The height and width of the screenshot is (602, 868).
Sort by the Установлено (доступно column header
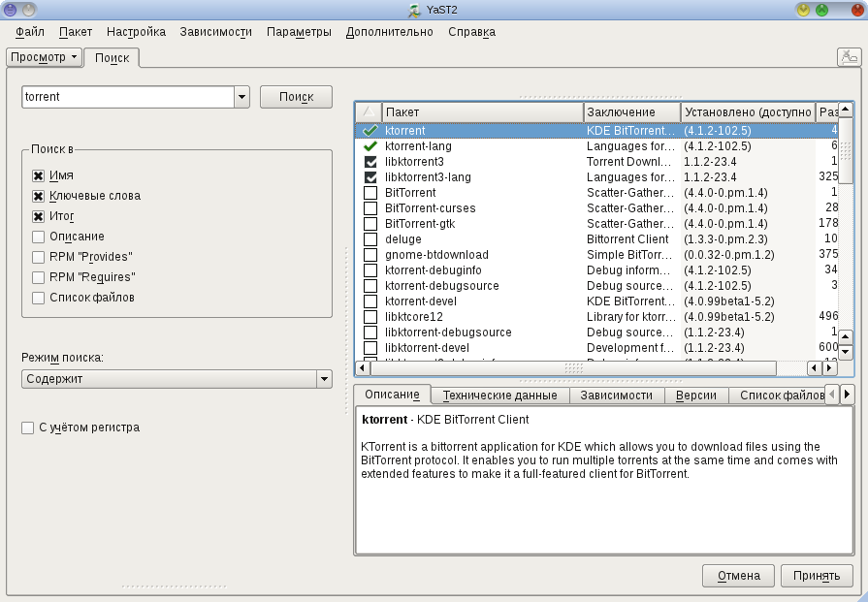coord(748,111)
